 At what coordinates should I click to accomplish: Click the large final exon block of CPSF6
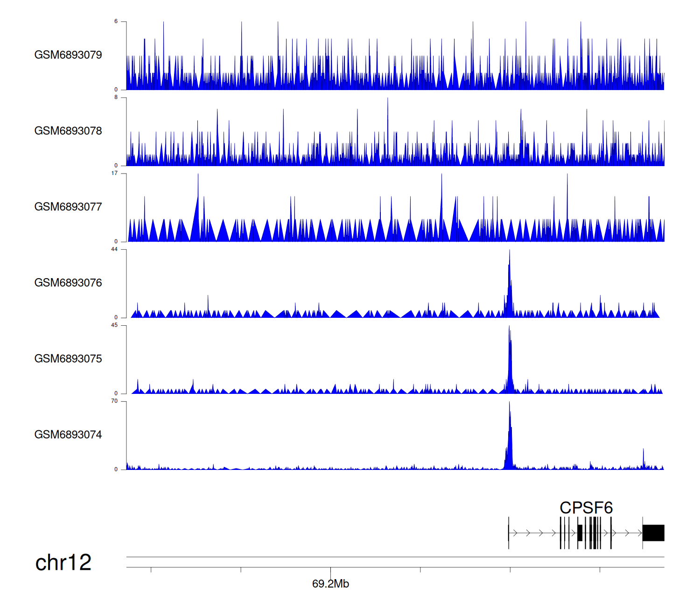click(x=653, y=533)
